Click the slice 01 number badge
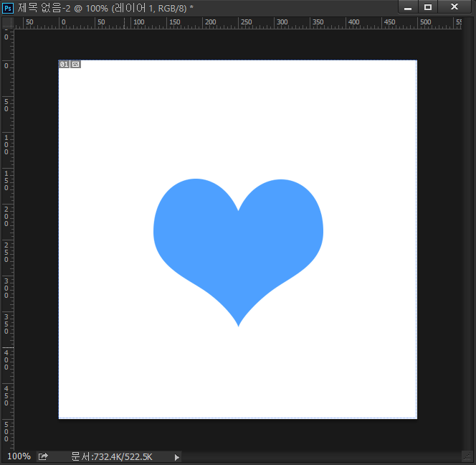Image resolution: width=476 pixels, height=465 pixels. (64, 64)
